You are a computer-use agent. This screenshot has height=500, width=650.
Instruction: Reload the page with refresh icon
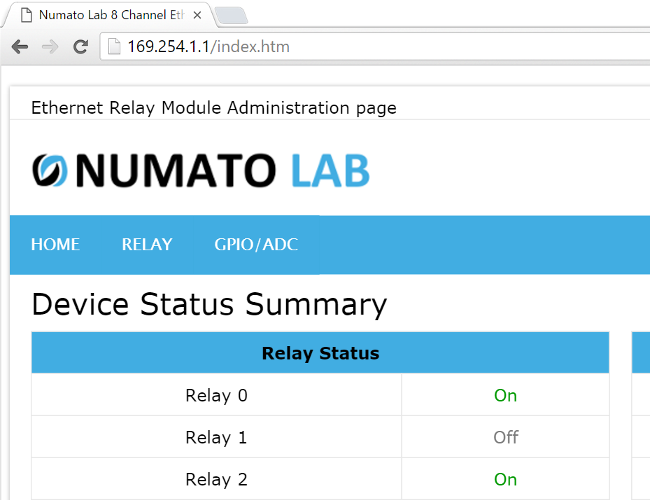click(80, 47)
